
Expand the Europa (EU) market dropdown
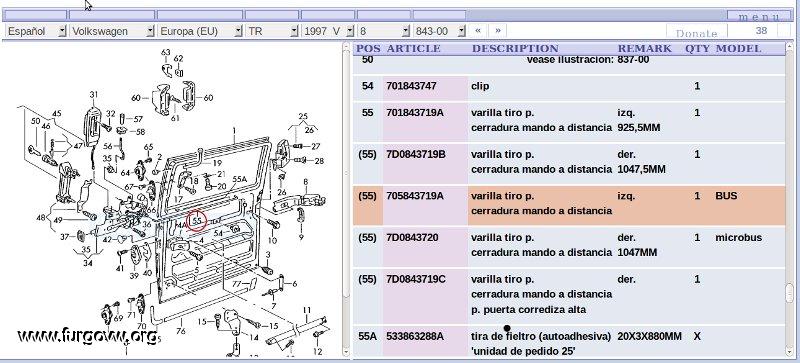tap(201, 31)
